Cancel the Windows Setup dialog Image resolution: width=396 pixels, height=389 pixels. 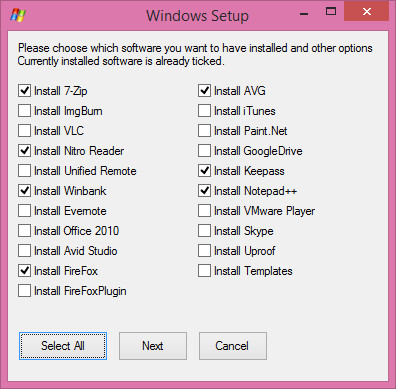pos(233,346)
